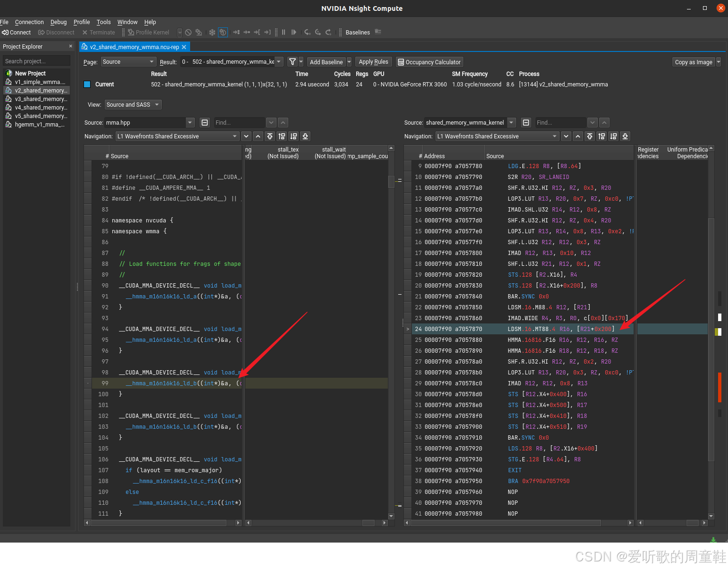Open the Connection menu
The height and width of the screenshot is (569, 728).
pyautogui.click(x=29, y=22)
